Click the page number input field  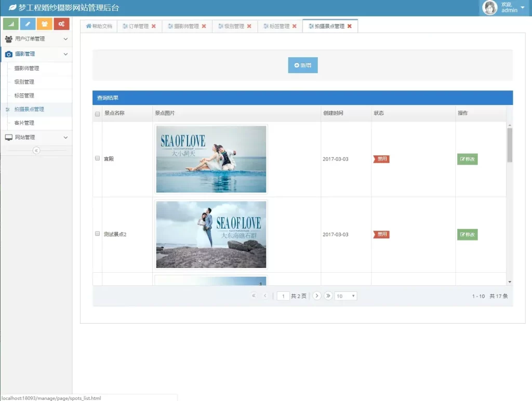(283, 296)
